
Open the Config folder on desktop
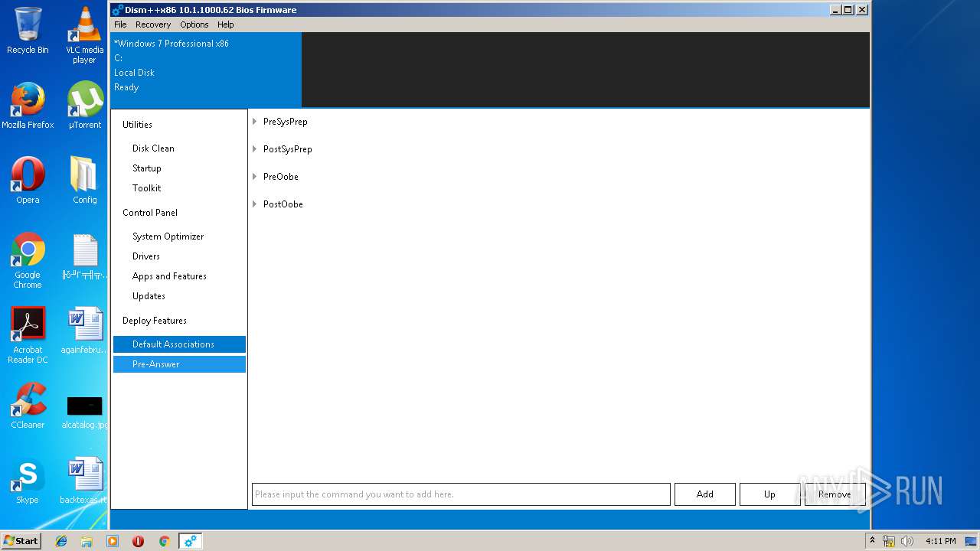pos(84,181)
